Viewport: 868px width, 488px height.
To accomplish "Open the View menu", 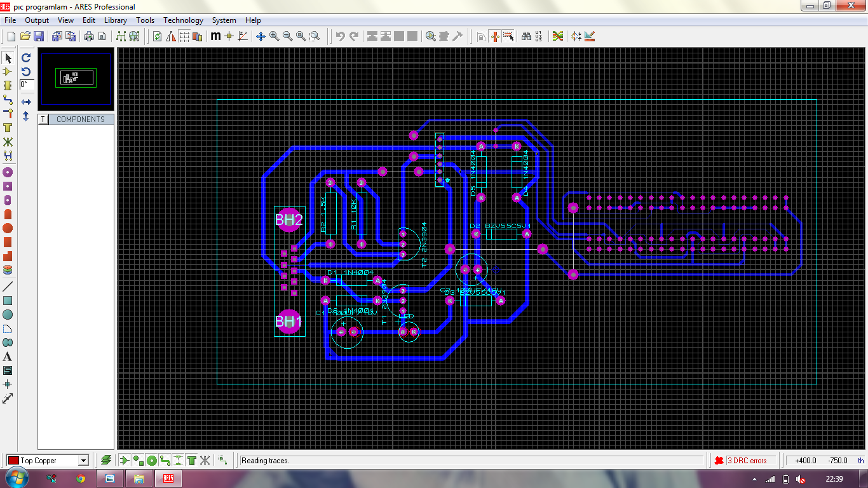I will coord(65,20).
